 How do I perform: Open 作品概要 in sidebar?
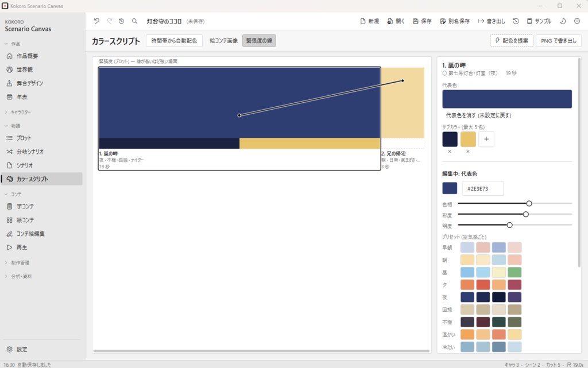pos(42,56)
